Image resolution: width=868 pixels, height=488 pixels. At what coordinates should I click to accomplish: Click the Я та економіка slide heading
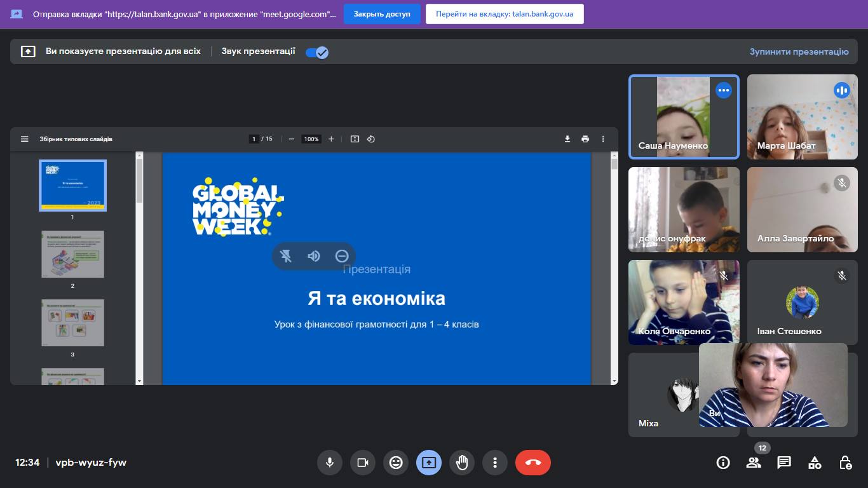pyautogui.click(x=376, y=299)
